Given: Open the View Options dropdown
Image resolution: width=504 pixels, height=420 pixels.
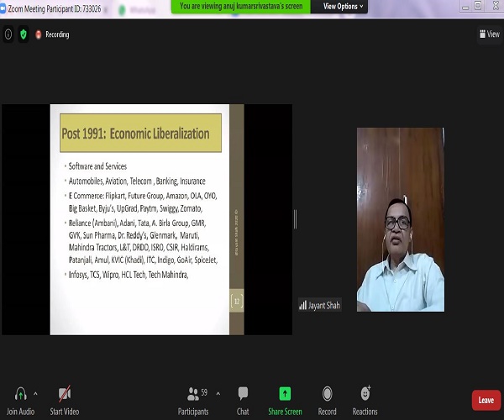Looking at the screenshot, I should [x=343, y=6].
